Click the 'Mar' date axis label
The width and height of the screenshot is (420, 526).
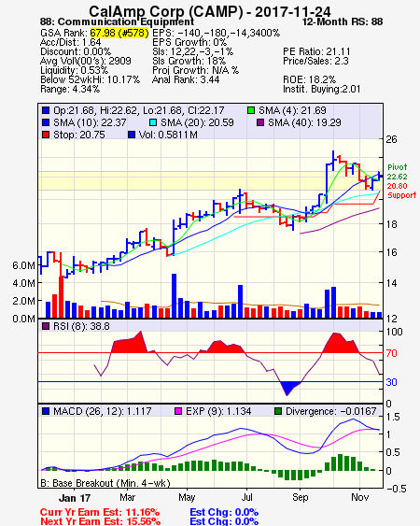pos(127,497)
